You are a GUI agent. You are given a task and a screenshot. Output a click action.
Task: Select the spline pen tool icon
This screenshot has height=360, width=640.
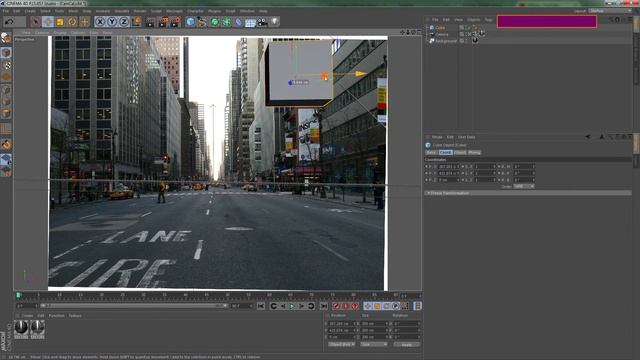click(202, 22)
